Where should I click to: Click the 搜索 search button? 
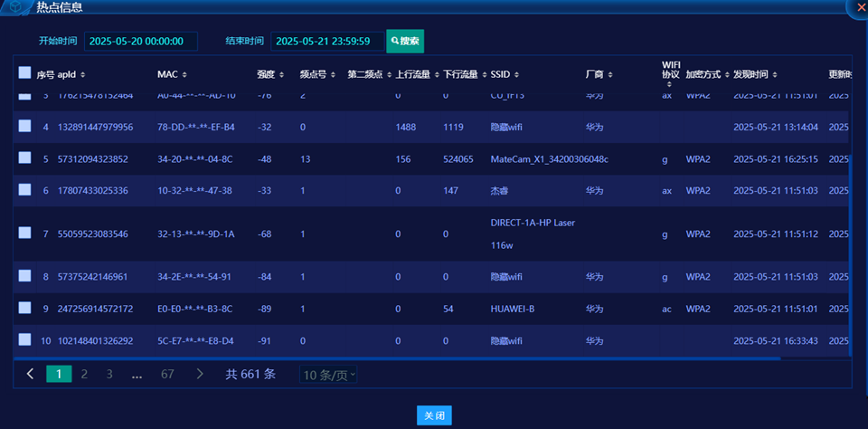[405, 41]
